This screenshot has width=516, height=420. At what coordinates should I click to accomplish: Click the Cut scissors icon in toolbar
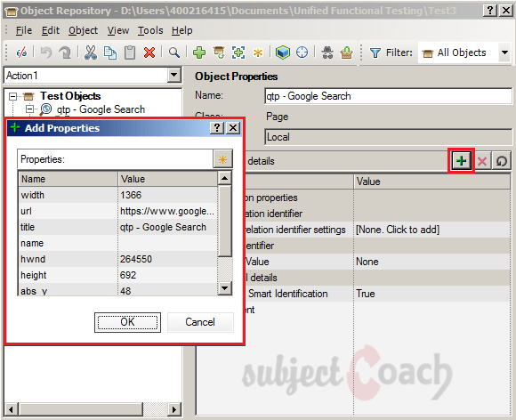pyautogui.click(x=91, y=52)
